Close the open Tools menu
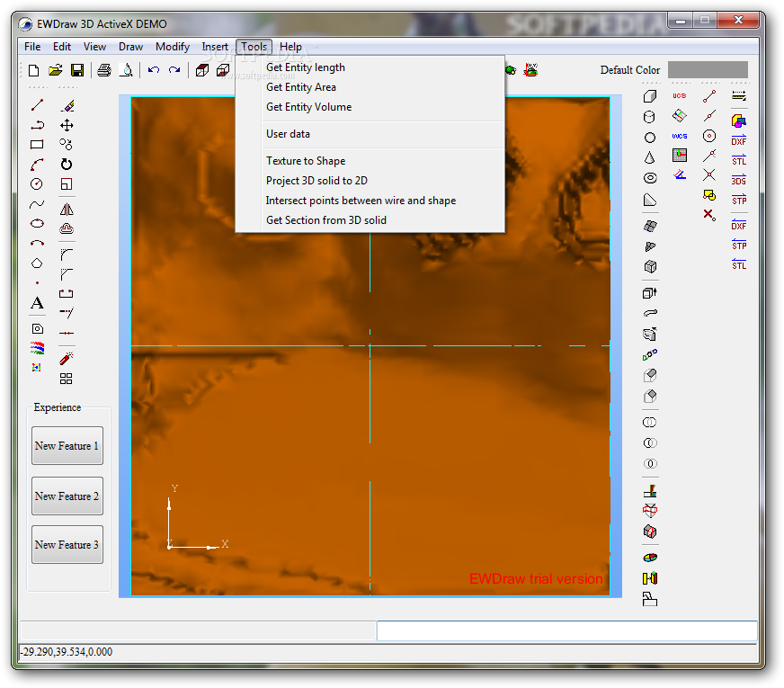 tap(254, 47)
